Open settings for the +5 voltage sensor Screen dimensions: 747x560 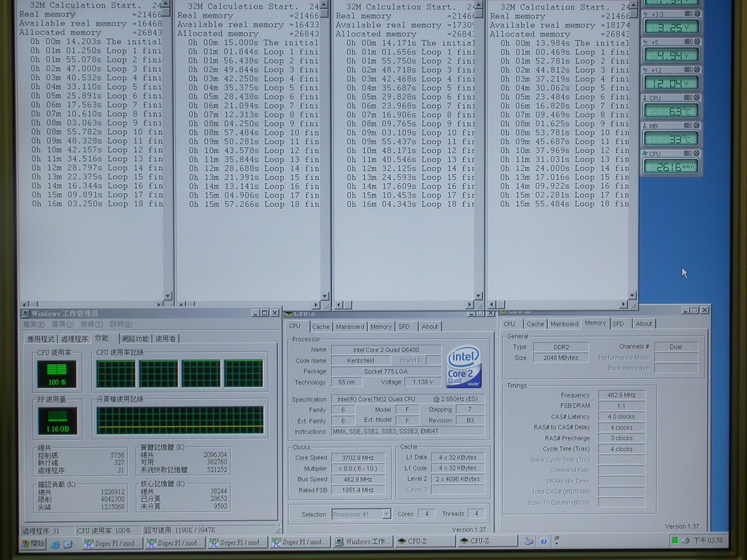(x=689, y=42)
